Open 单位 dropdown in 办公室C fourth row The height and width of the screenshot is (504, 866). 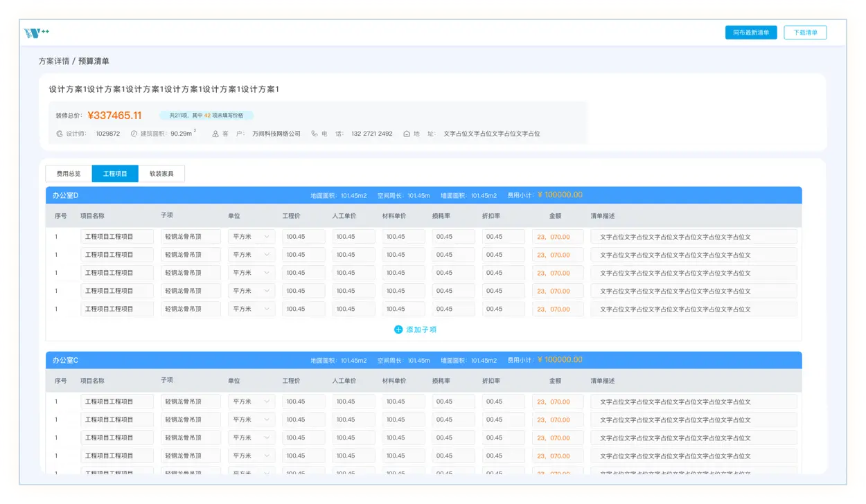click(x=251, y=456)
